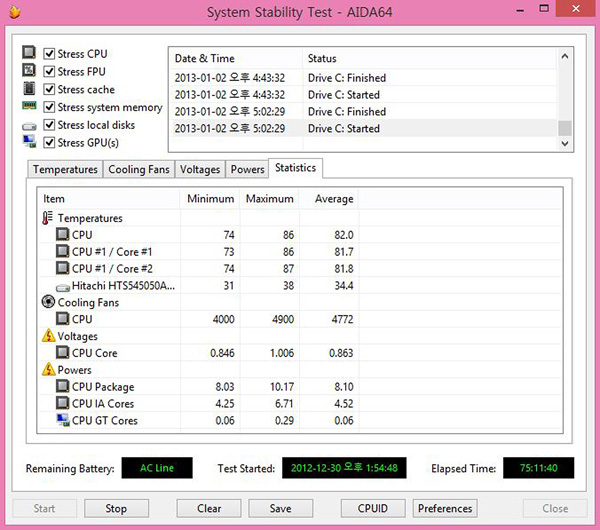Close the System Stability Test window

click(x=576, y=8)
